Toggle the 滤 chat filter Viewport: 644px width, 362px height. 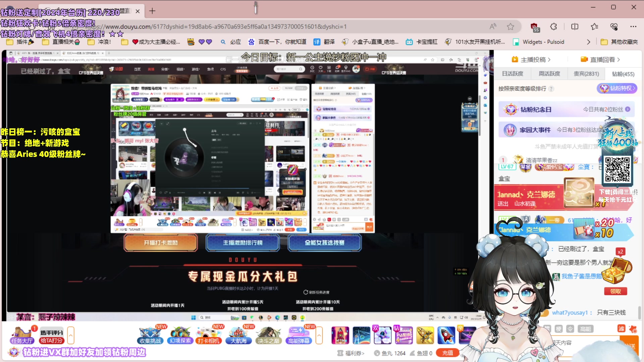pyautogui.click(x=622, y=328)
